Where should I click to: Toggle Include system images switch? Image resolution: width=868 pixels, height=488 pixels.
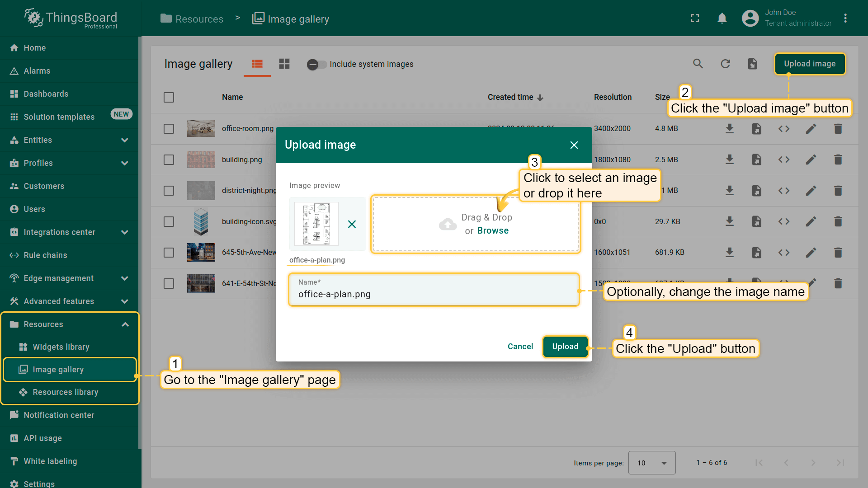click(316, 64)
